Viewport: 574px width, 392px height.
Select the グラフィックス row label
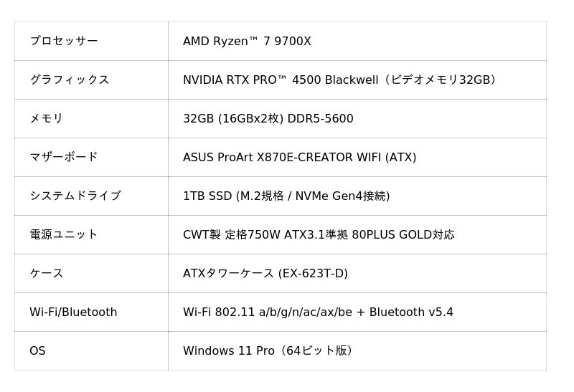click(70, 80)
